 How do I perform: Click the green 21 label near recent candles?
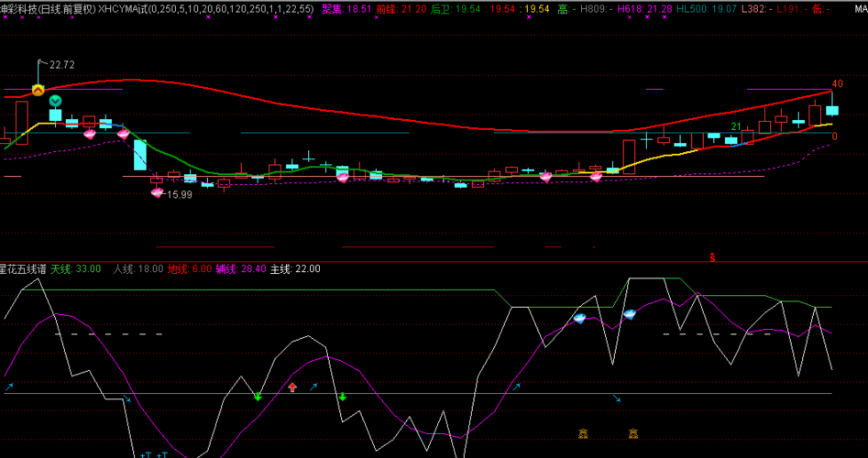pyautogui.click(x=736, y=126)
